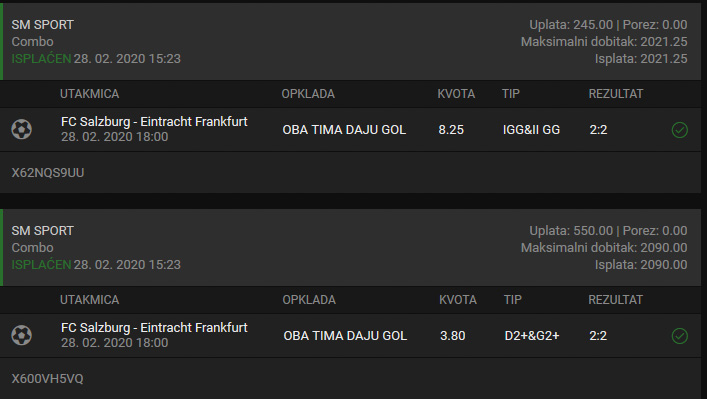Click green checkmark for IGG&II GG bet
This screenshot has height=399, width=707.
(x=679, y=130)
